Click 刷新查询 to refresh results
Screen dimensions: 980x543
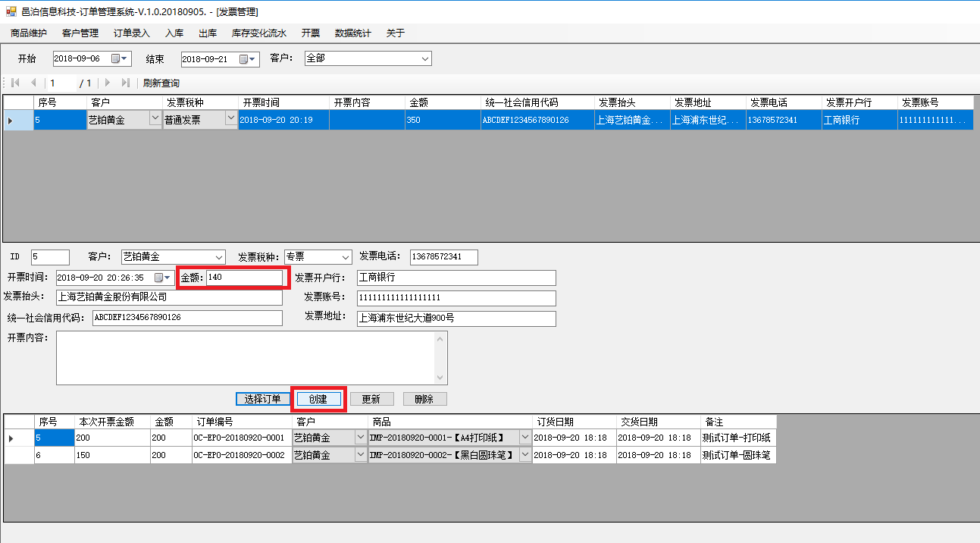pos(161,83)
